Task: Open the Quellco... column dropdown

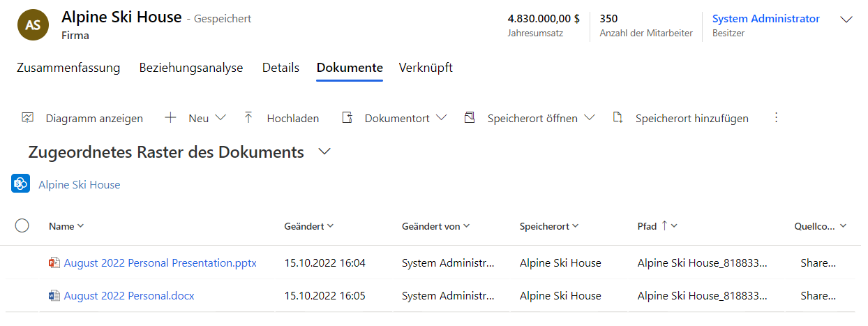Action: 844,226
